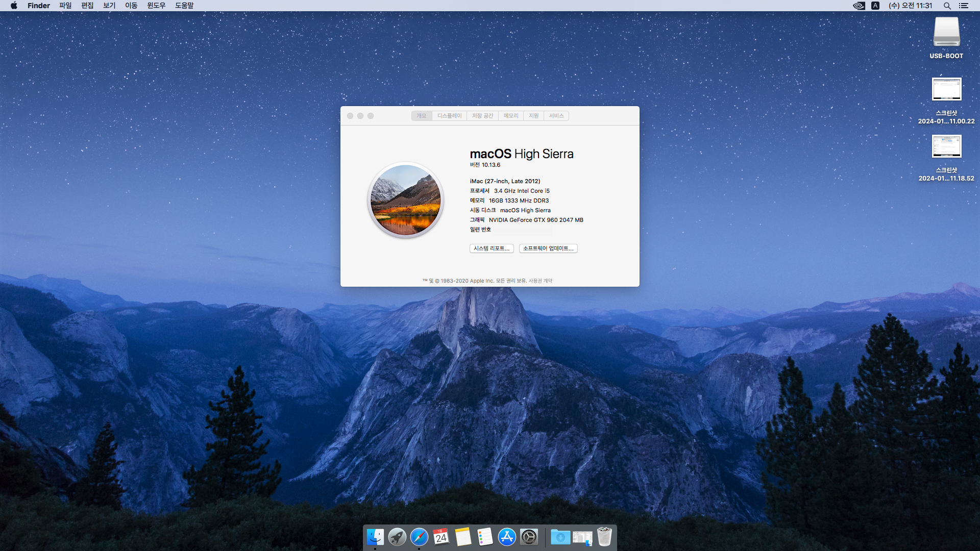Screen dimensions: 980x551
Task: Switch to the 개요 tab
Action: tap(422, 116)
